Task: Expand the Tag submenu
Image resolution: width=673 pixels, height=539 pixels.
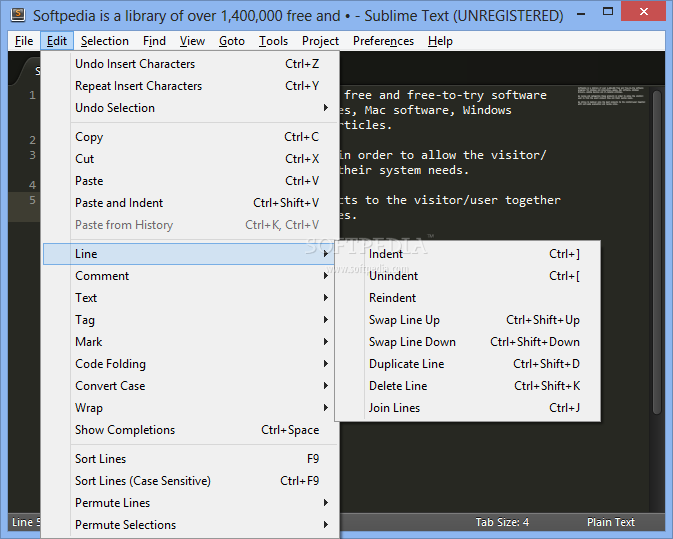Action: [x=191, y=320]
